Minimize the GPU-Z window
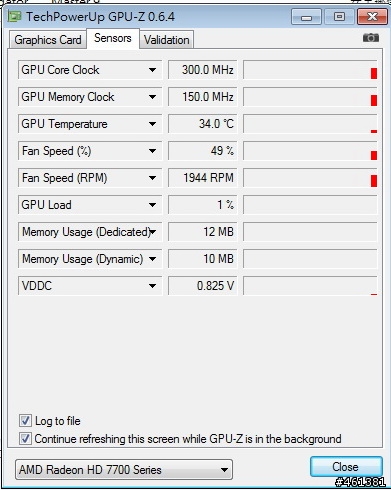391x490 pixels. pos(306,17)
